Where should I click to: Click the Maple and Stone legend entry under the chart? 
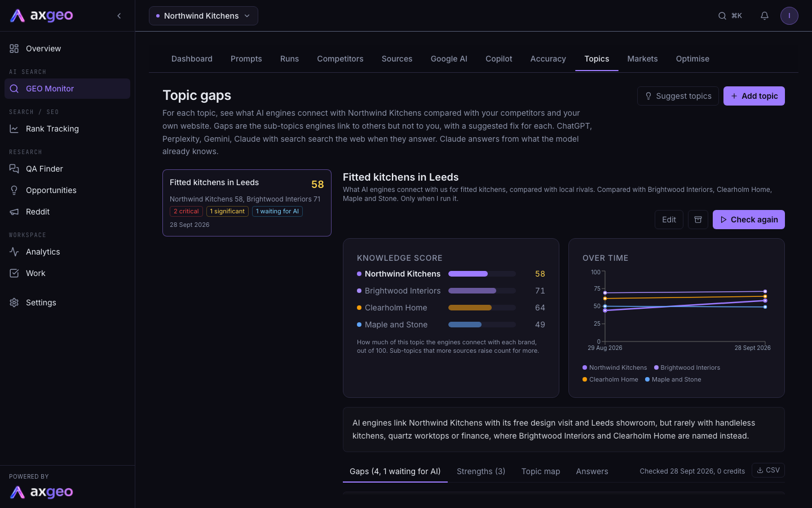673,379
